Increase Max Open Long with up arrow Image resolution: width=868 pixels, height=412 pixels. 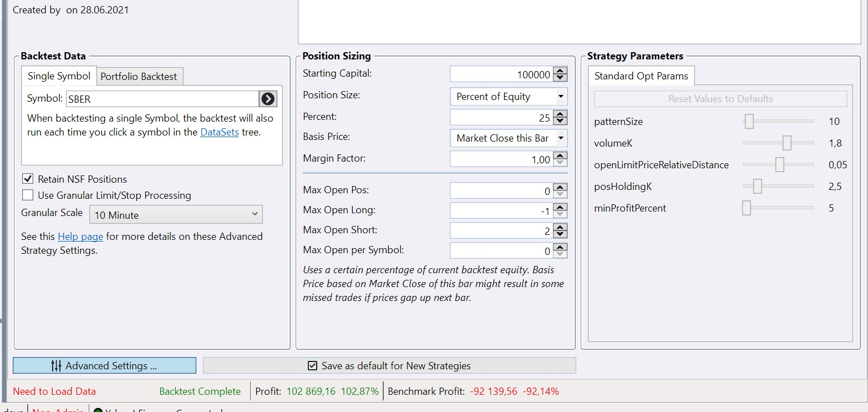coord(561,207)
